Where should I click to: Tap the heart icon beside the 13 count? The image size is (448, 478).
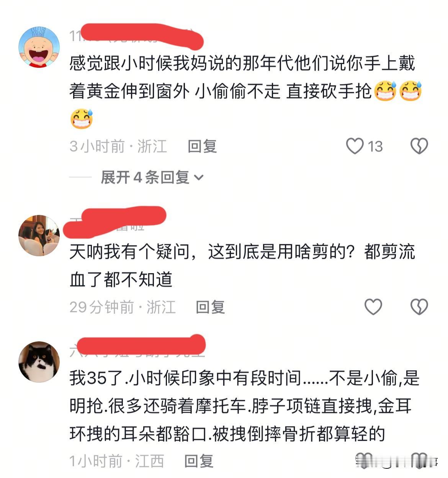pyautogui.click(x=355, y=146)
